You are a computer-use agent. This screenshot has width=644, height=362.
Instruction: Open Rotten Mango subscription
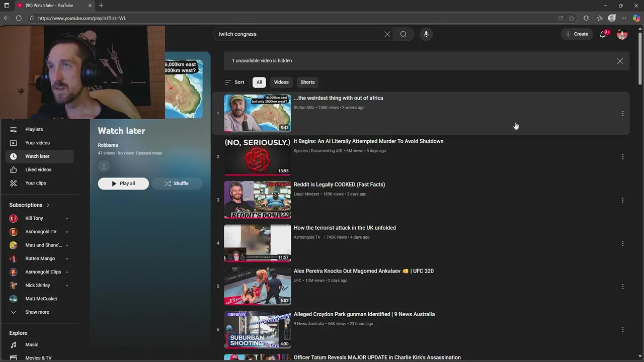(40, 258)
